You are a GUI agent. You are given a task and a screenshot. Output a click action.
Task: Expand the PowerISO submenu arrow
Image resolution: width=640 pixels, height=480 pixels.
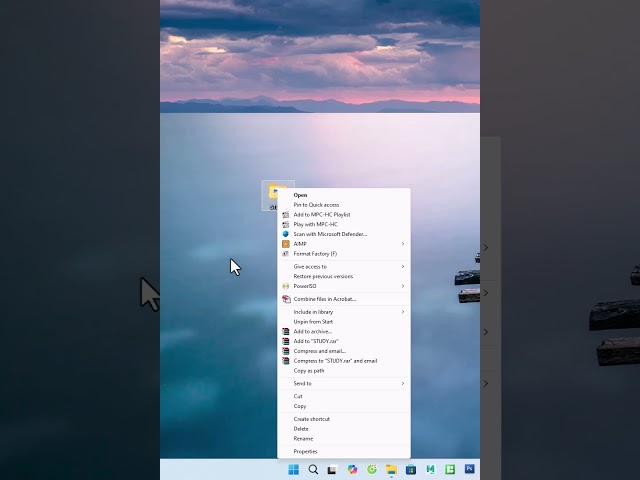pos(403,286)
